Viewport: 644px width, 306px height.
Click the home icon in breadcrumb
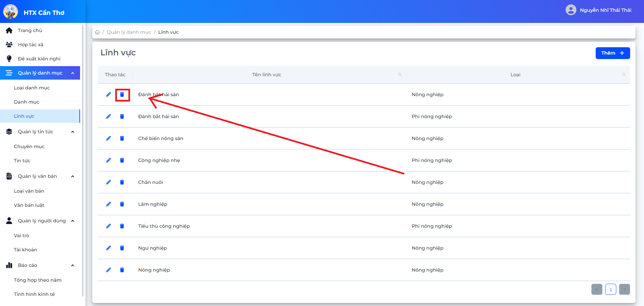[97, 32]
